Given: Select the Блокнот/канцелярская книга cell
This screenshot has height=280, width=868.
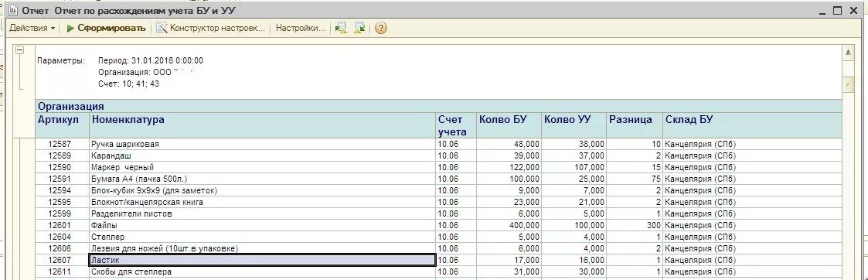Looking at the screenshot, I should (263, 203).
